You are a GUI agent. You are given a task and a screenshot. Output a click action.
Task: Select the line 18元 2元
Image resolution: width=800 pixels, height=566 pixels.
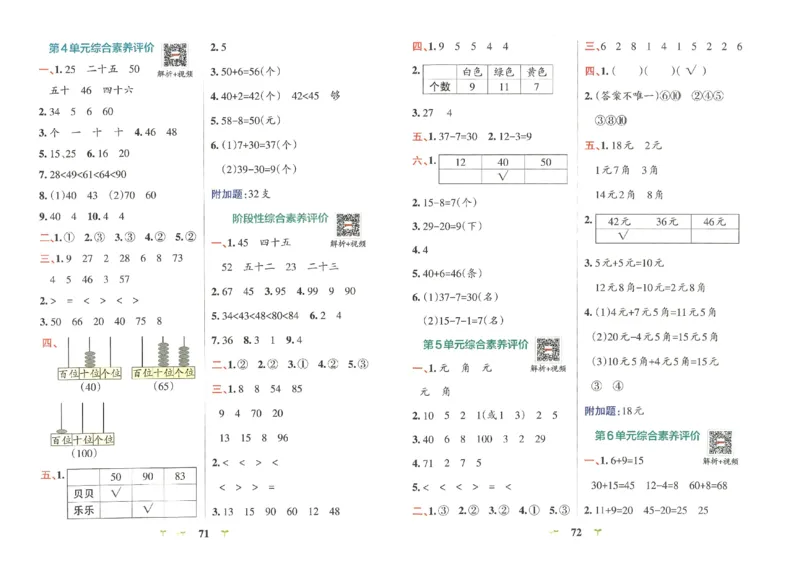[636, 145]
